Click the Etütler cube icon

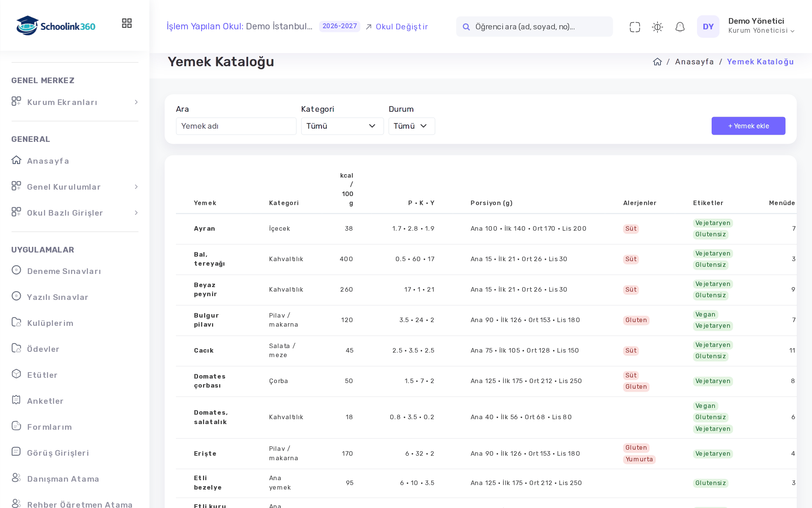[x=16, y=374]
